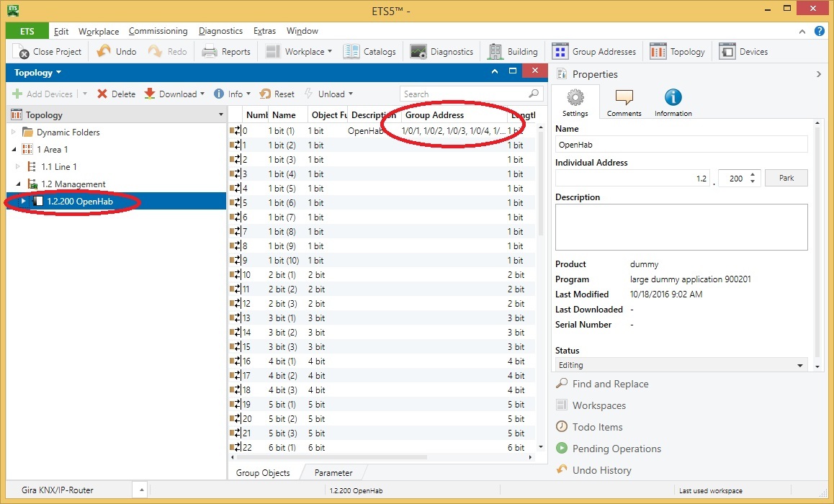Viewport: 834px width, 504px height.
Task: Open the Editing status dropdown
Action: (799, 365)
